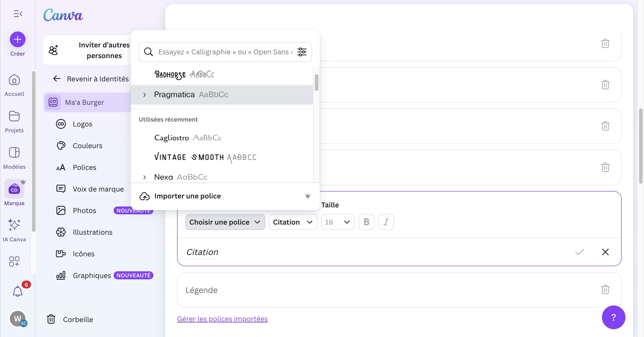
Task: Click the font search field
Action: 225,52
